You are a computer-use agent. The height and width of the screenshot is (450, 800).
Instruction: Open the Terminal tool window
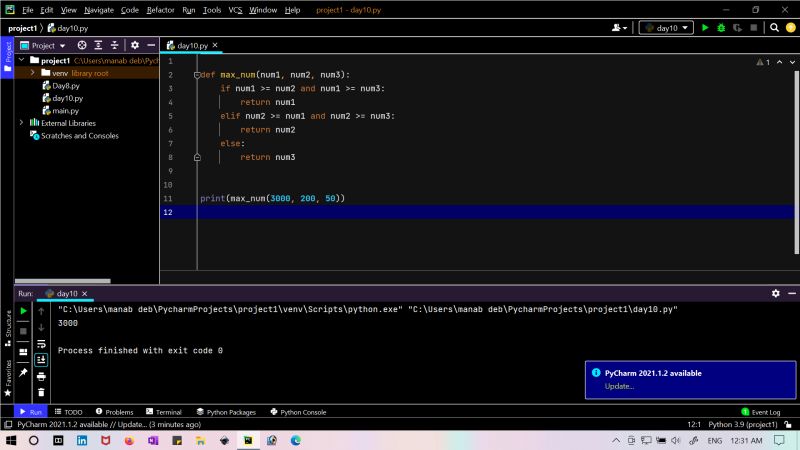click(x=164, y=412)
